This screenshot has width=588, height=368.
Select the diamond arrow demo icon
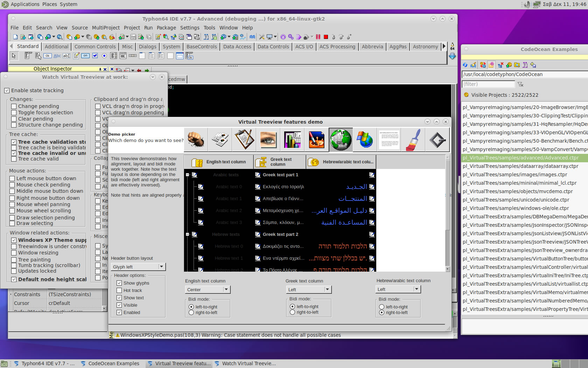[437, 139]
